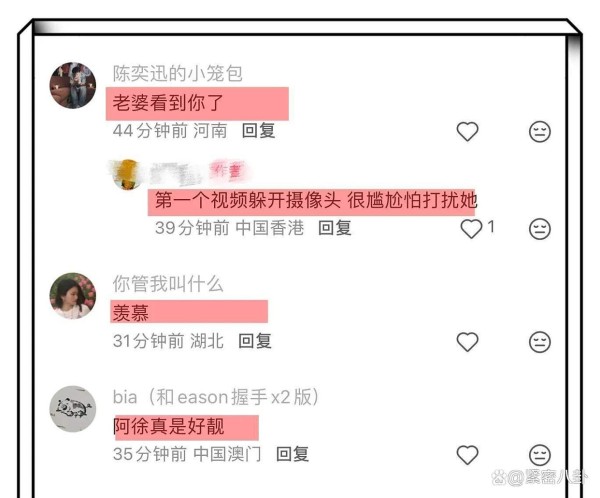Like the "羡慕" comment
Image resolution: width=600 pixels, height=498 pixels.
coord(467,341)
